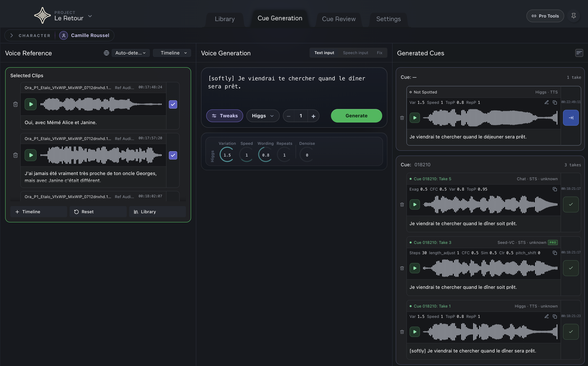588x366 pixels.
Task: Click the Pro Tools link button
Action: pos(545,16)
